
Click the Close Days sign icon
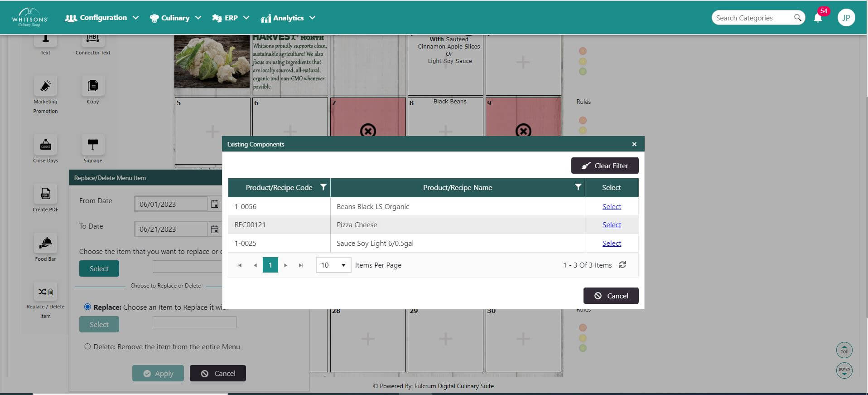click(x=45, y=145)
